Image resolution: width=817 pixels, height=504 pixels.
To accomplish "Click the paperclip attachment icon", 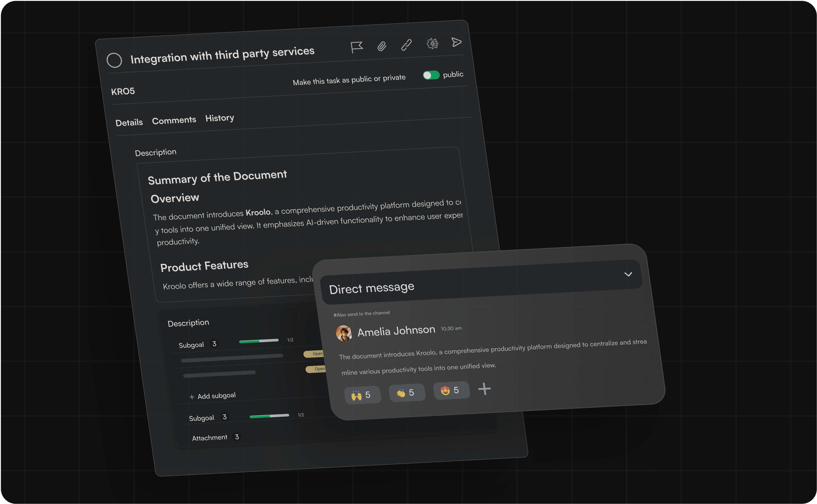I will tap(382, 46).
